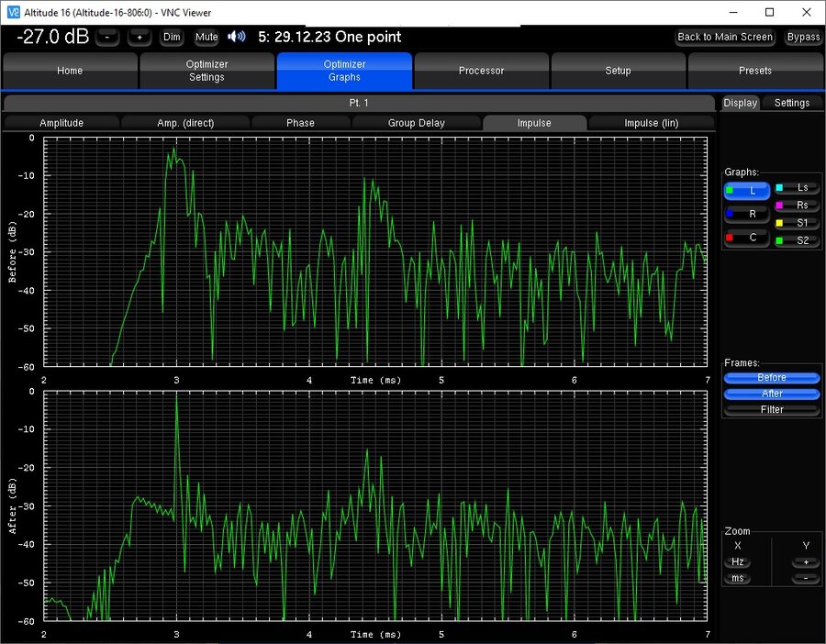Toggle the C channel graph
826x644 pixels.
tap(747, 238)
